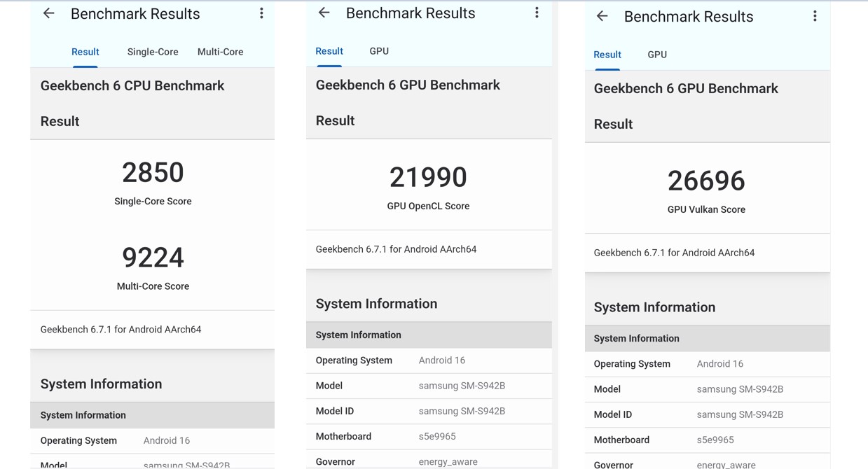Click gray System Information subheader in Vulkan screen
This screenshot has height=469, width=868.
pyautogui.click(x=708, y=339)
